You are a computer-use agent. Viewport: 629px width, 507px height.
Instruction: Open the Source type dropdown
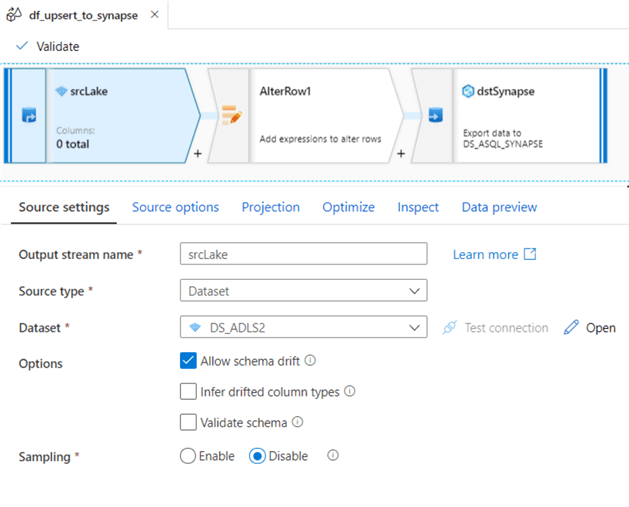304,290
